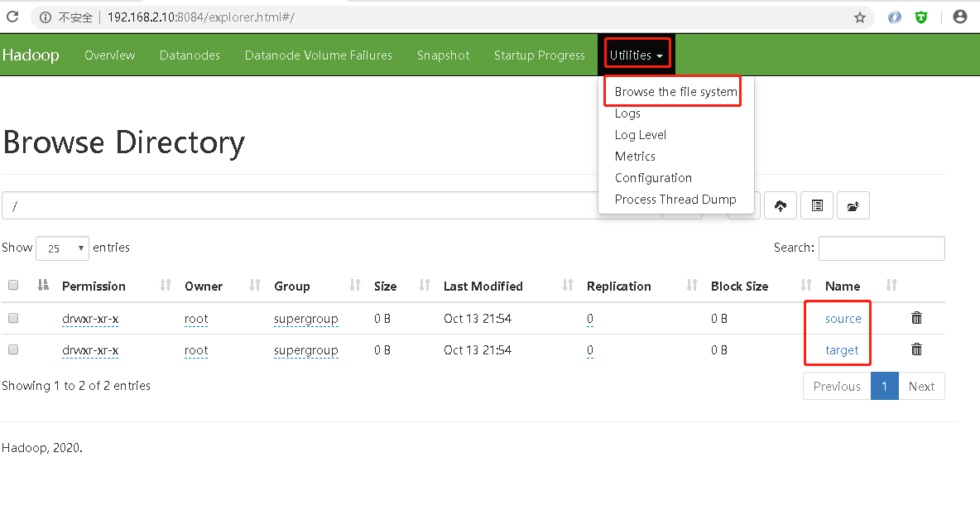Screen dimensions: 980x520
Task: Delete the target directory with trash icon
Action: [916, 349]
